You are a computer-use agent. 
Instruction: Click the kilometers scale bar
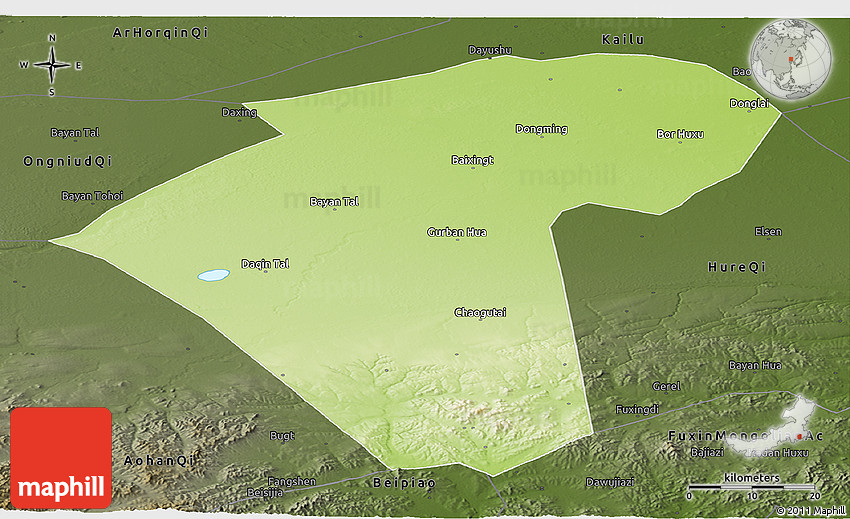click(753, 487)
